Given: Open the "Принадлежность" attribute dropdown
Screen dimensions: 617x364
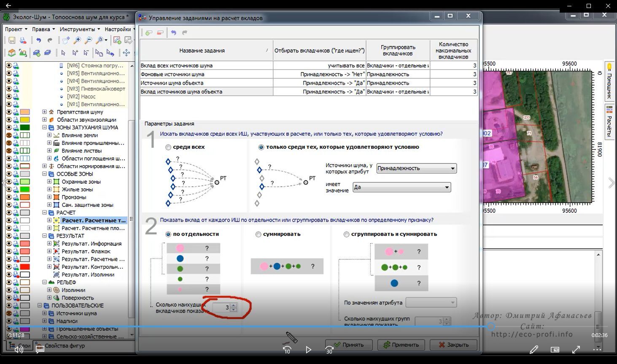Looking at the screenshot, I should coord(416,169).
